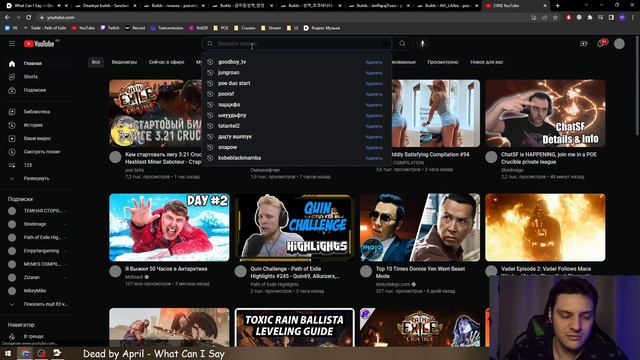Image resolution: width=640 pixels, height=360 pixels.
Task: Open Trade - Path of Exile bookmark
Action: [44, 28]
